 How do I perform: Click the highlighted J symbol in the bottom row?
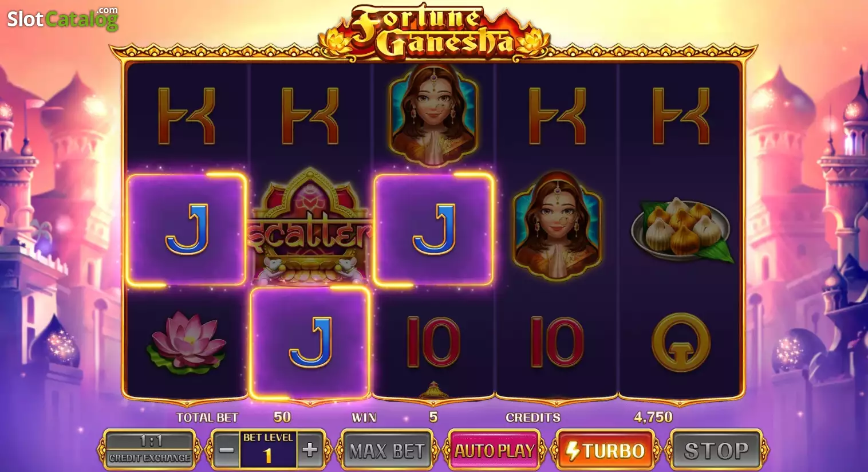[x=310, y=343]
